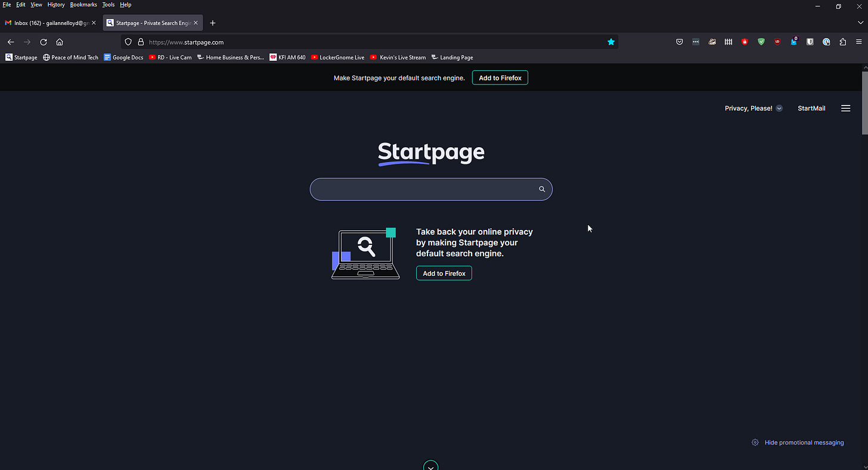
Task: Open the Startpage site hamburger menu
Action: [x=845, y=108]
